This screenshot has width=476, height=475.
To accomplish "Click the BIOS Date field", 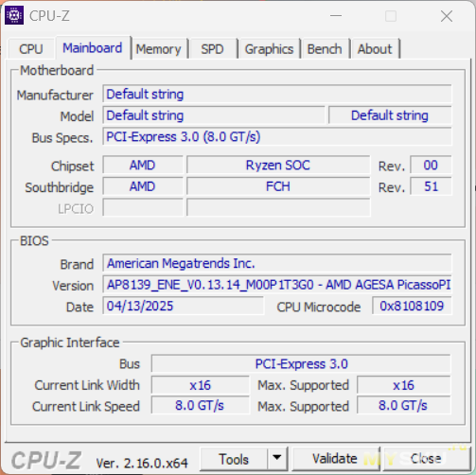I will pos(183,306).
